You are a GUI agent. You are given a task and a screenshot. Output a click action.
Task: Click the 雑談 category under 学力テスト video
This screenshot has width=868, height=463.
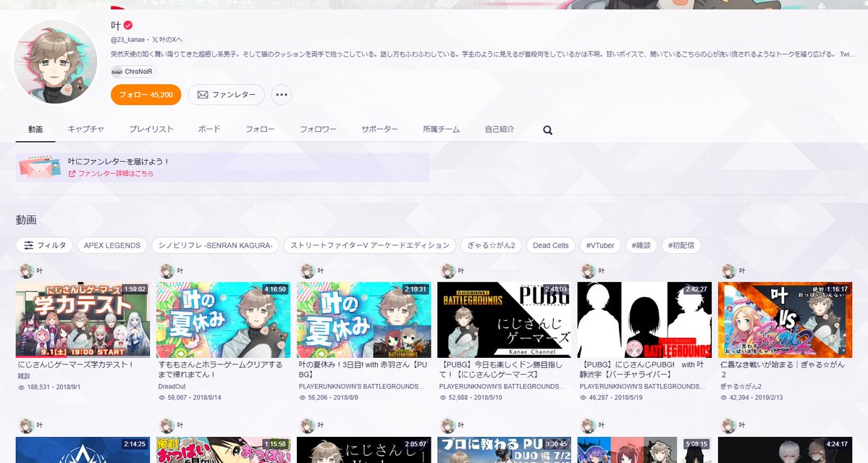pos(24,376)
